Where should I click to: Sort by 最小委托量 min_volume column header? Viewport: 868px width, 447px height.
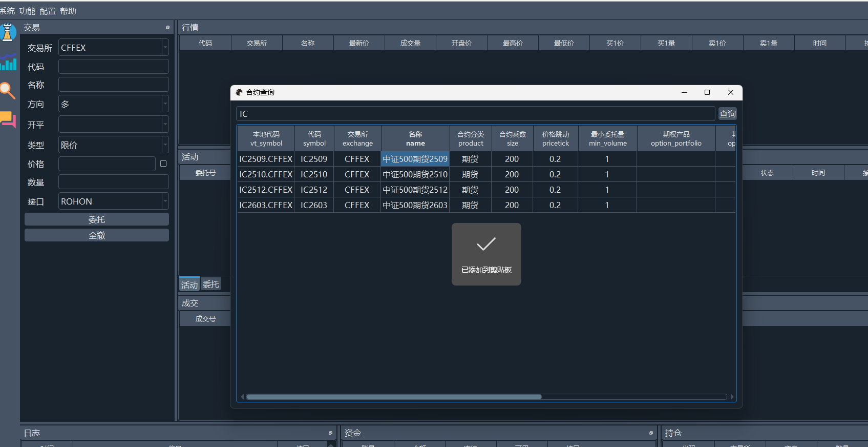click(x=608, y=138)
